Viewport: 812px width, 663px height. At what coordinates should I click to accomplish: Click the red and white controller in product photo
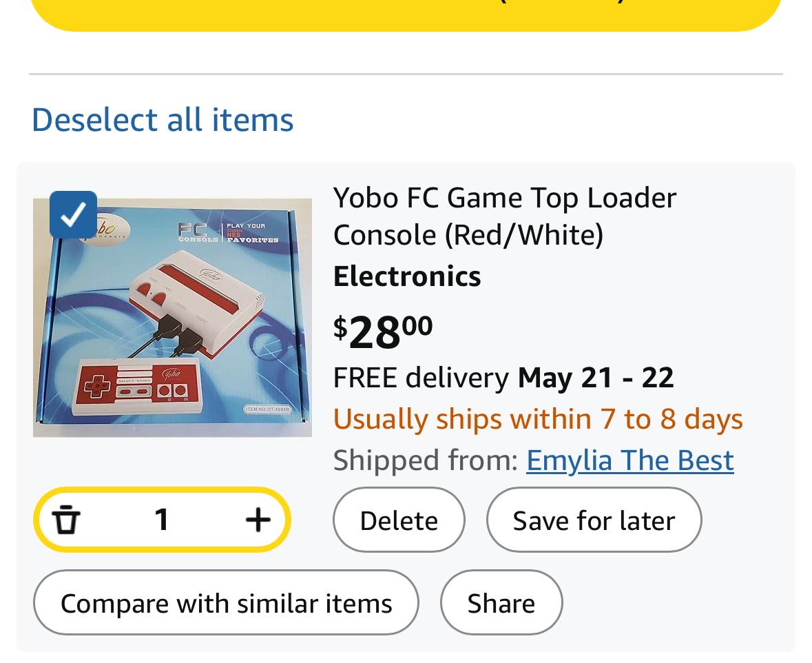(x=139, y=387)
